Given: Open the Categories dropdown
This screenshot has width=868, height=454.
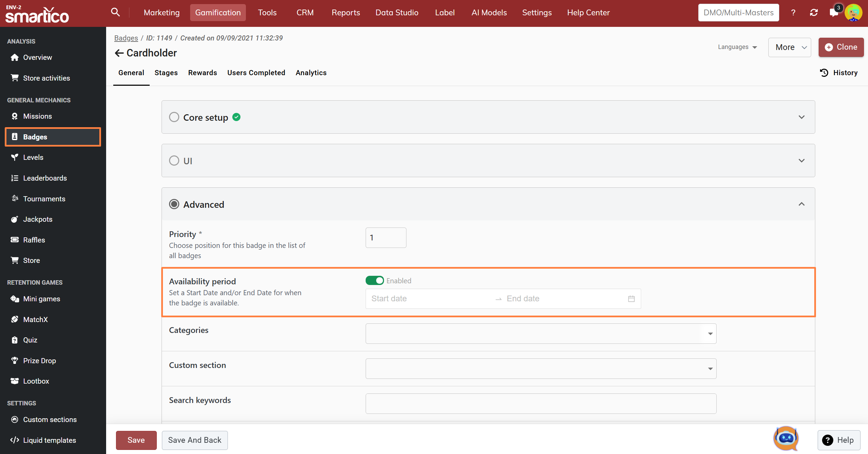Looking at the screenshot, I should 541,334.
